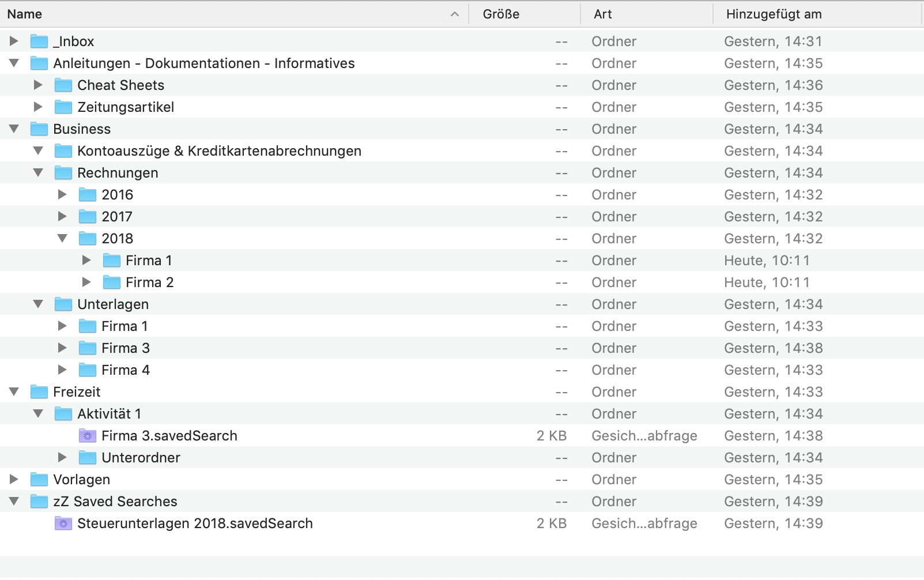The width and height of the screenshot is (924, 580).
Task: Click the Firma 3.savedSearch smart folder icon
Action: pos(87,436)
